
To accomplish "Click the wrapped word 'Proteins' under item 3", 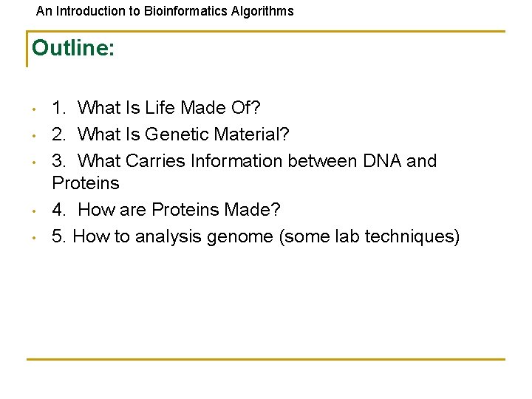I will pyautogui.click(x=86, y=183).
